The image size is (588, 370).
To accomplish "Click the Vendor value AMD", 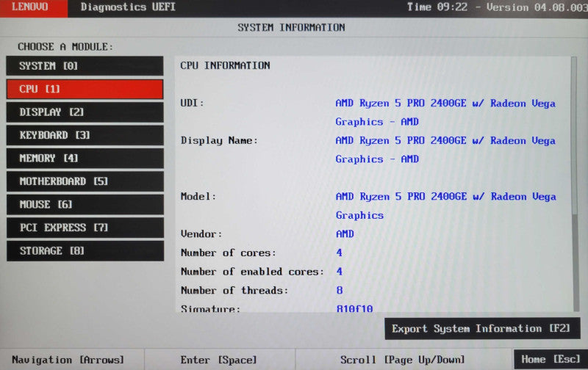I will [345, 234].
